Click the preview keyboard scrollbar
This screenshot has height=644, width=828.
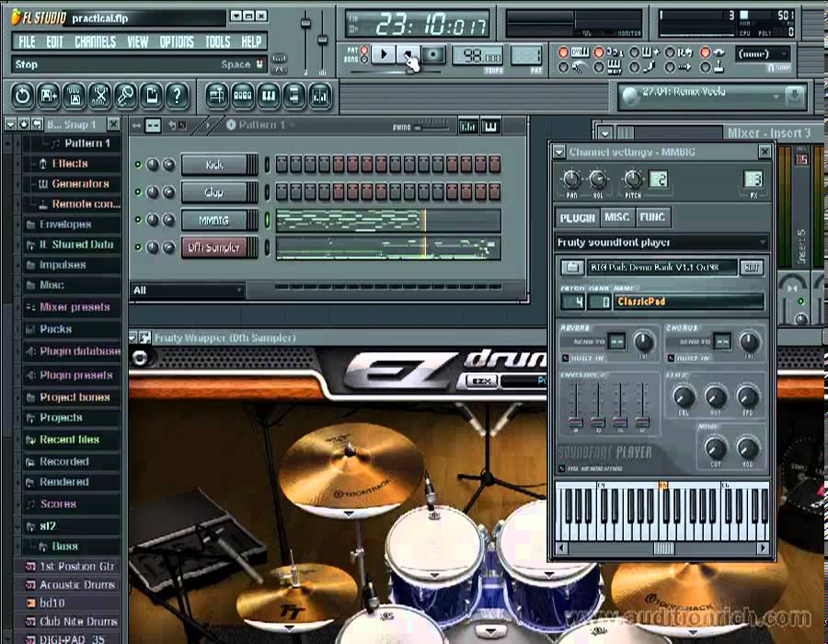click(x=662, y=548)
